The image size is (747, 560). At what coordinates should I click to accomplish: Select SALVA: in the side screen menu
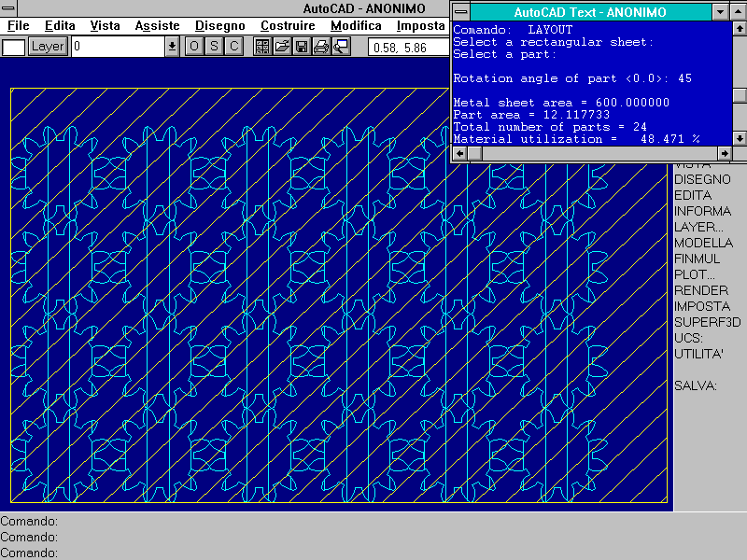click(695, 385)
